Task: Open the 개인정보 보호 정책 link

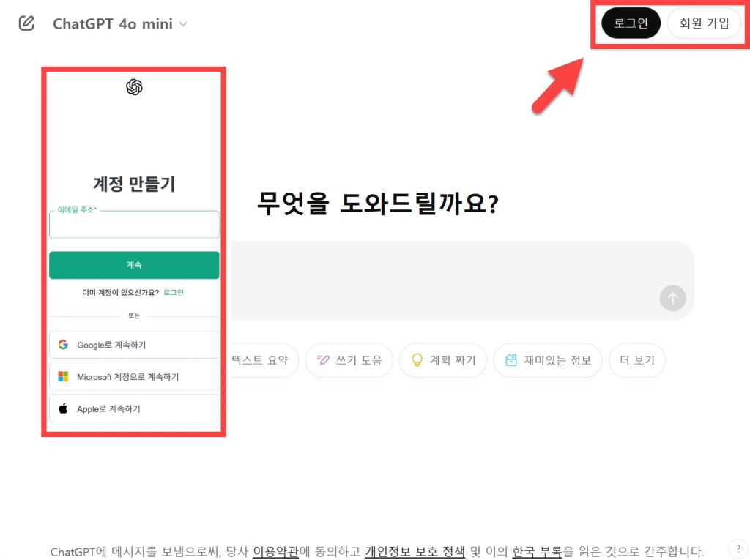Action: pyautogui.click(x=415, y=551)
